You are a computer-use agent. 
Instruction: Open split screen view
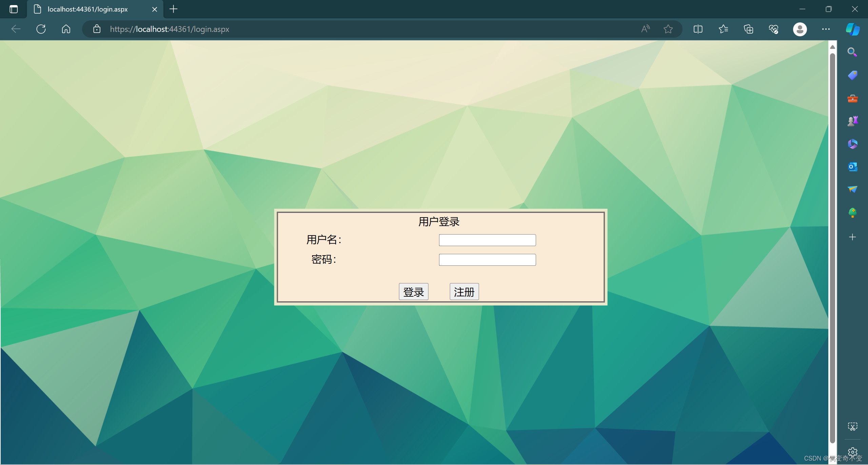pos(698,29)
